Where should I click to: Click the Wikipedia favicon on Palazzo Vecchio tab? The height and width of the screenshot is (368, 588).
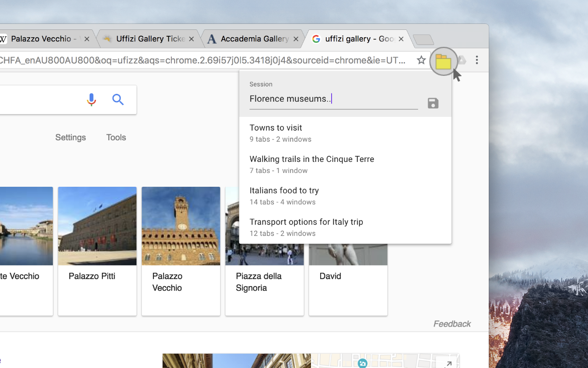(x=3, y=39)
